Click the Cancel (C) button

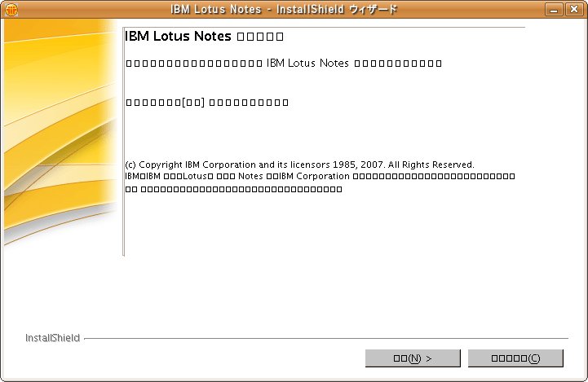515,358
